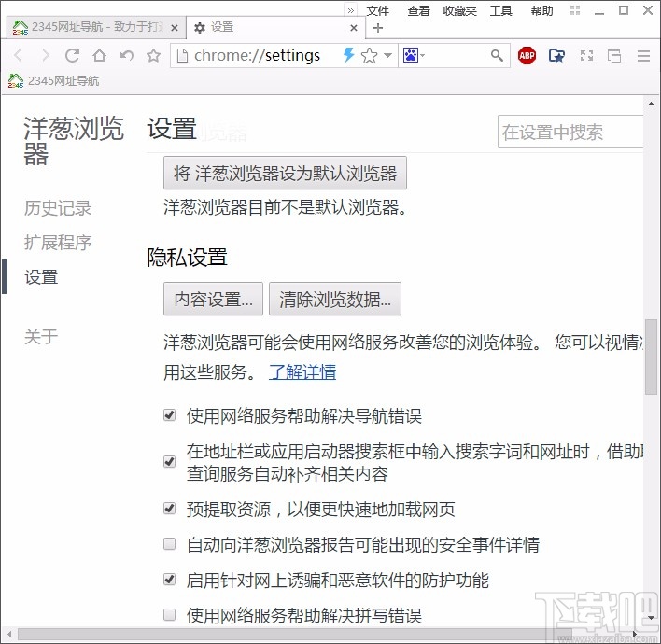This screenshot has width=661, height=644.
Task: Open the home page
Action: pyautogui.click(x=100, y=55)
